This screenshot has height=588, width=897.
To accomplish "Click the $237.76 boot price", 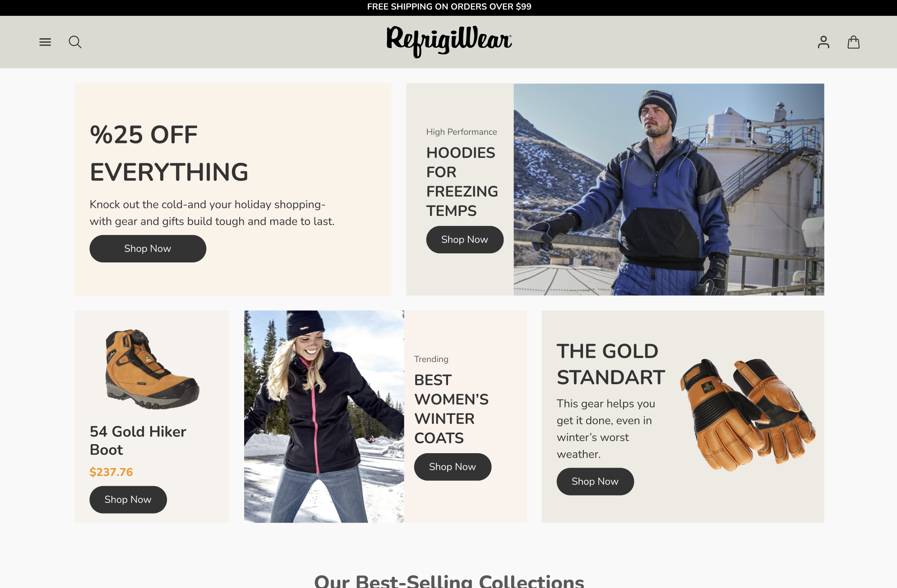I will 111,472.
